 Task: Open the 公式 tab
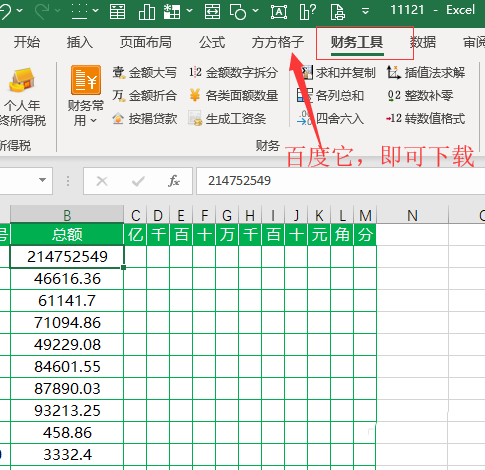click(x=212, y=43)
